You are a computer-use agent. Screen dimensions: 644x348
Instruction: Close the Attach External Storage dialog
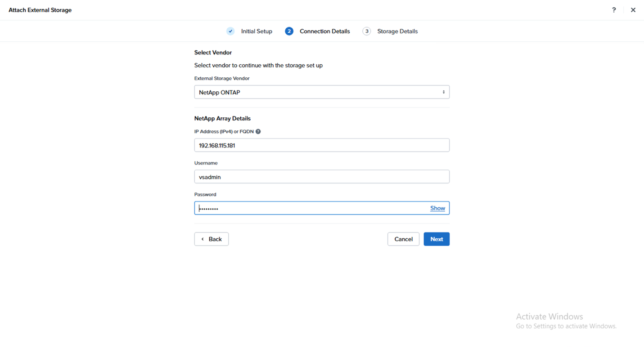tap(633, 10)
